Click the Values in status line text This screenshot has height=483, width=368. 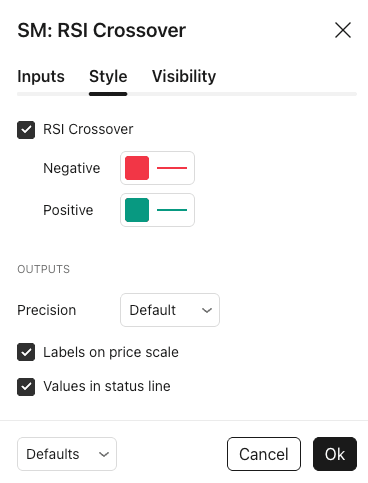click(107, 387)
